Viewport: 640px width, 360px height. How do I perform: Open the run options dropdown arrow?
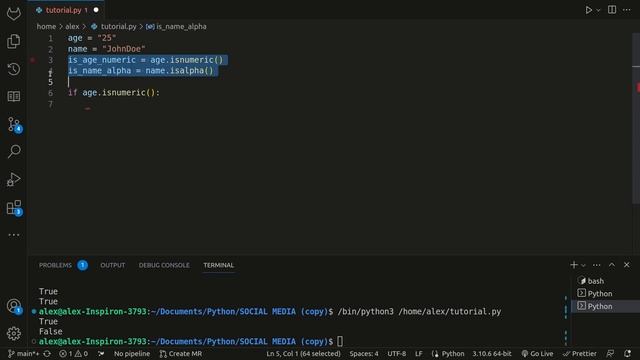598,10
